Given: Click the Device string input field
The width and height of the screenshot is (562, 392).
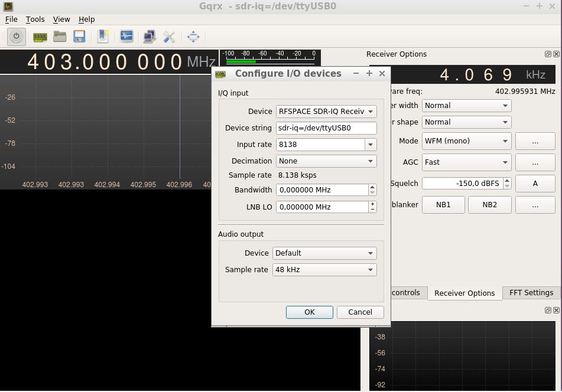Looking at the screenshot, I should (x=326, y=128).
